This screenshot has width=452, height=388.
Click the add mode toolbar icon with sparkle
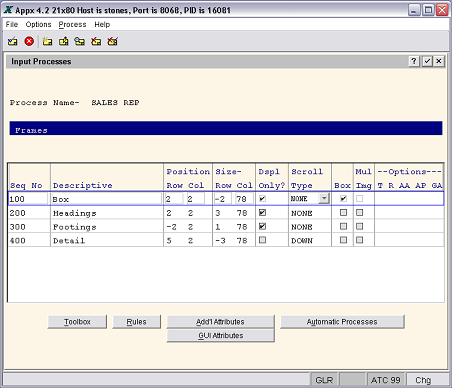pyautogui.click(x=47, y=41)
